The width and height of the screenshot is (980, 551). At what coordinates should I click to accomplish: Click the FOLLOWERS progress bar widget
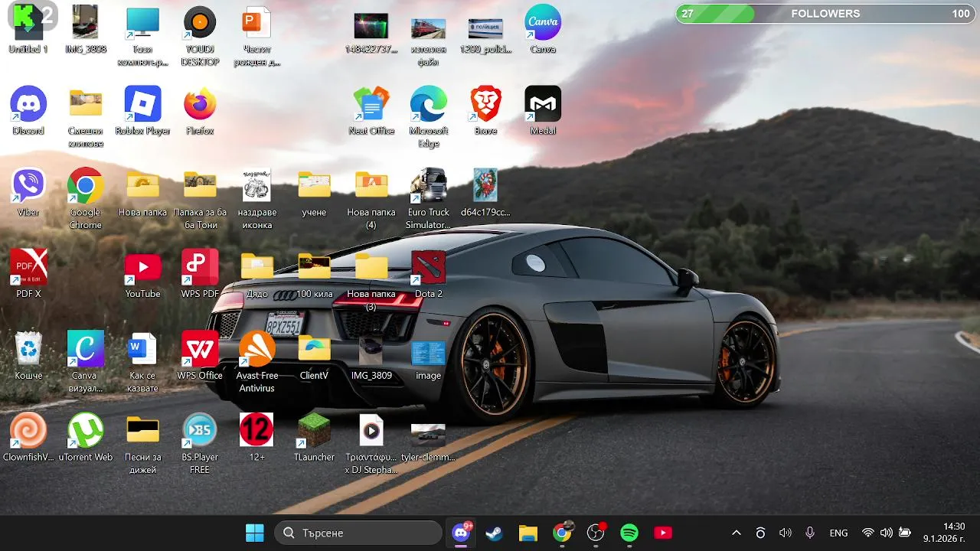point(825,14)
